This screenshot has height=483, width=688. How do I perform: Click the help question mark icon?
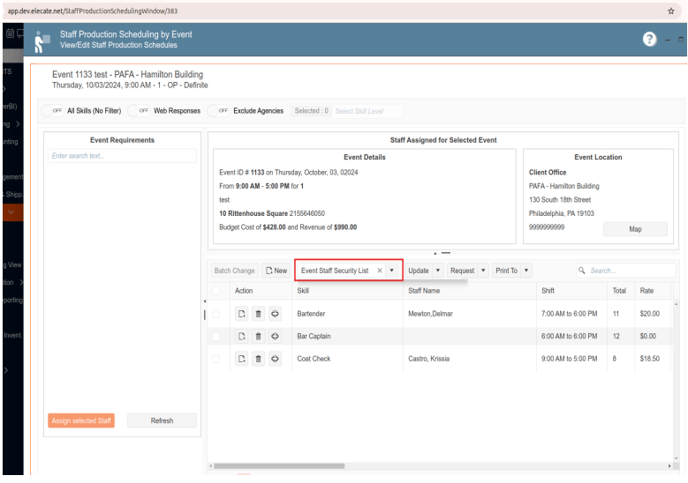(650, 40)
